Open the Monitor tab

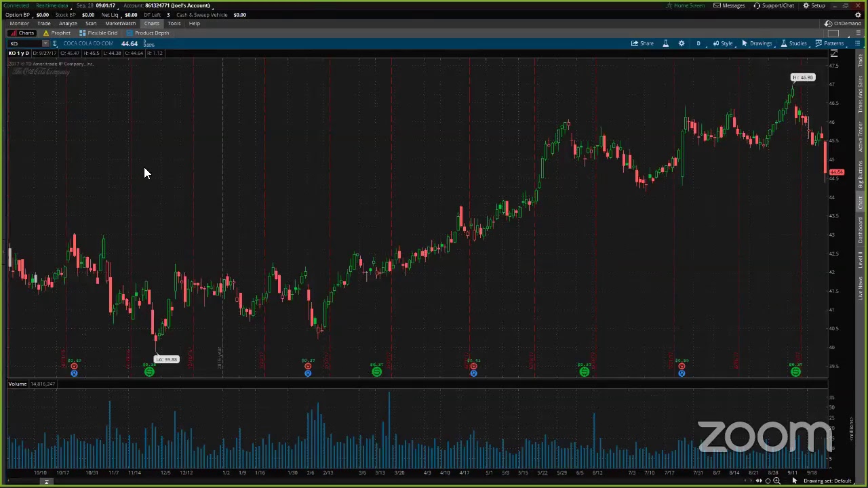pyautogui.click(x=19, y=23)
